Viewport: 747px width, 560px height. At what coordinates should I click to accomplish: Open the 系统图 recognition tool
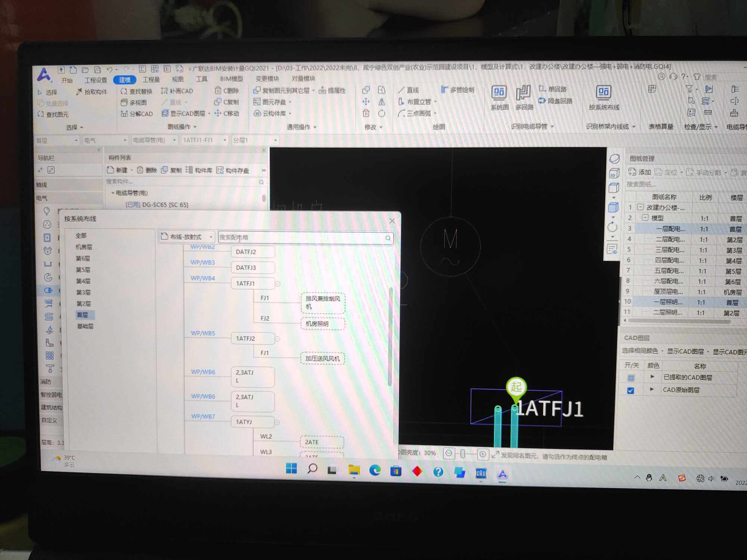499,98
